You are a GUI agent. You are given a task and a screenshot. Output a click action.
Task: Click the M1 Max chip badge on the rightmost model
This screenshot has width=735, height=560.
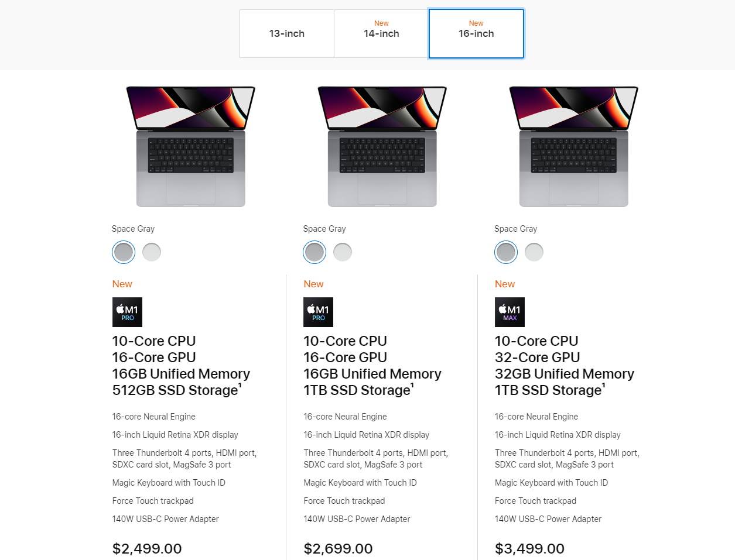click(x=510, y=312)
